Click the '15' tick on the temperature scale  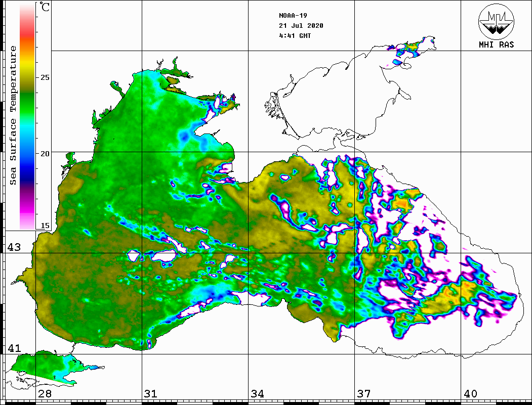click(x=45, y=226)
